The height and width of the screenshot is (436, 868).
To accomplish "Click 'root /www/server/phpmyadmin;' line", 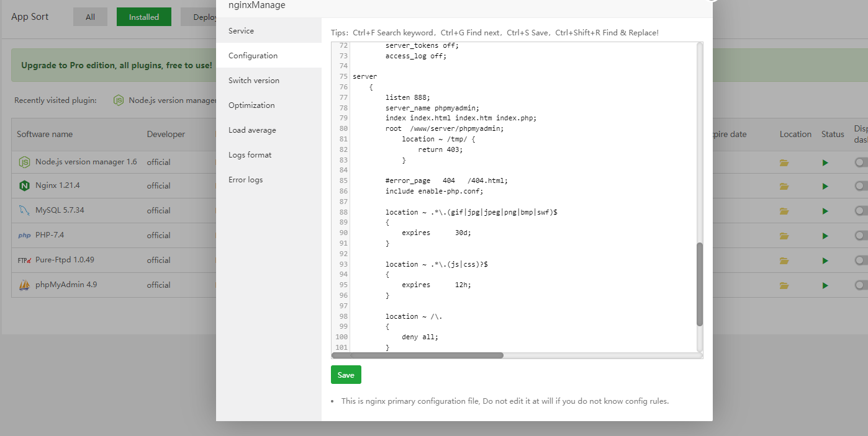I will pyautogui.click(x=445, y=128).
